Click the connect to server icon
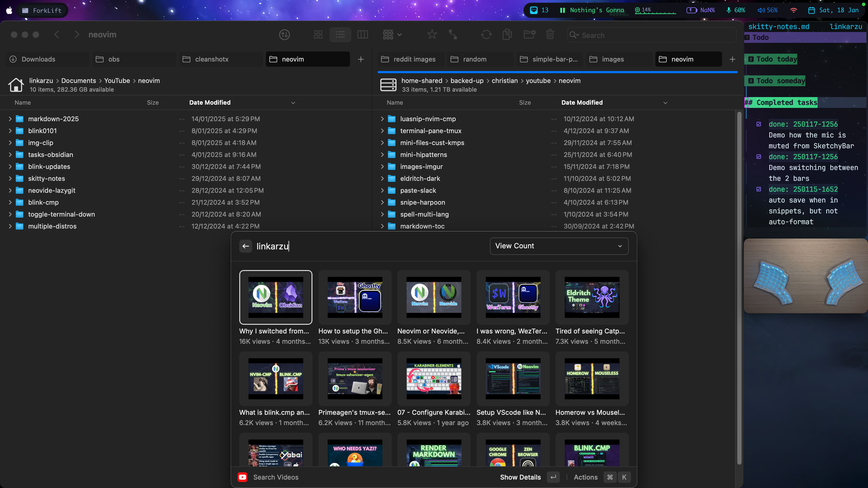 coord(453,35)
